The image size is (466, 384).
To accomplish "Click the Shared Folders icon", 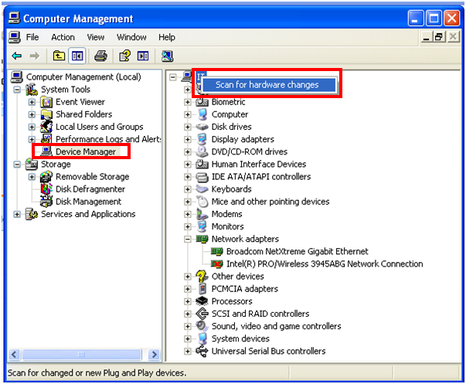I will [46, 114].
